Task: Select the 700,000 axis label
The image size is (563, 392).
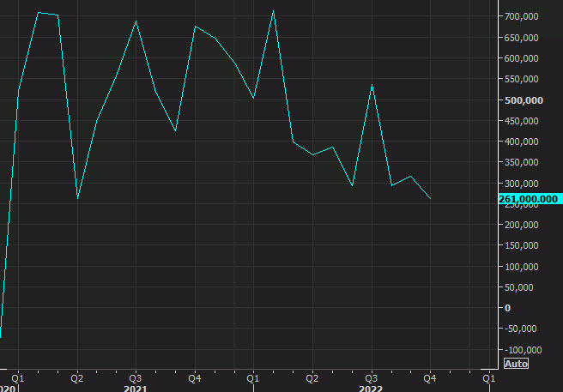Action: click(521, 16)
